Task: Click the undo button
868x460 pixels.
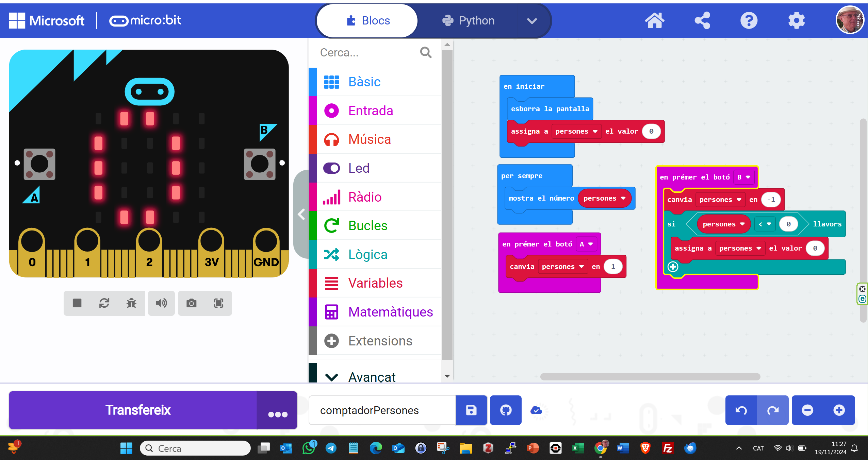Action: point(741,410)
